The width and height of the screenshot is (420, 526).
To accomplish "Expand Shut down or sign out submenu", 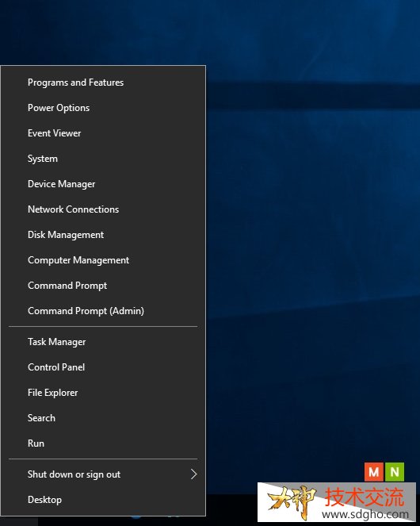I will point(103,474).
